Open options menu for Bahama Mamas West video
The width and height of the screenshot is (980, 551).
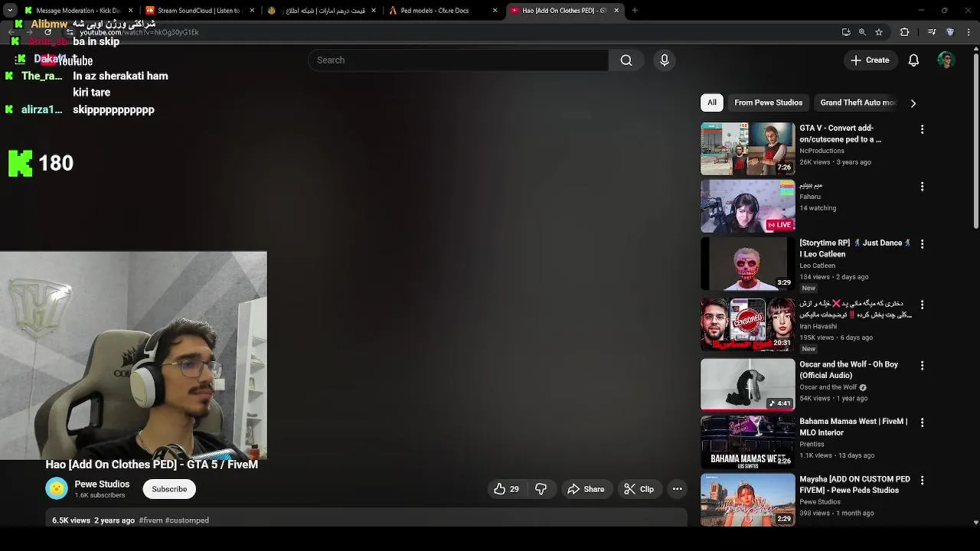coord(922,422)
